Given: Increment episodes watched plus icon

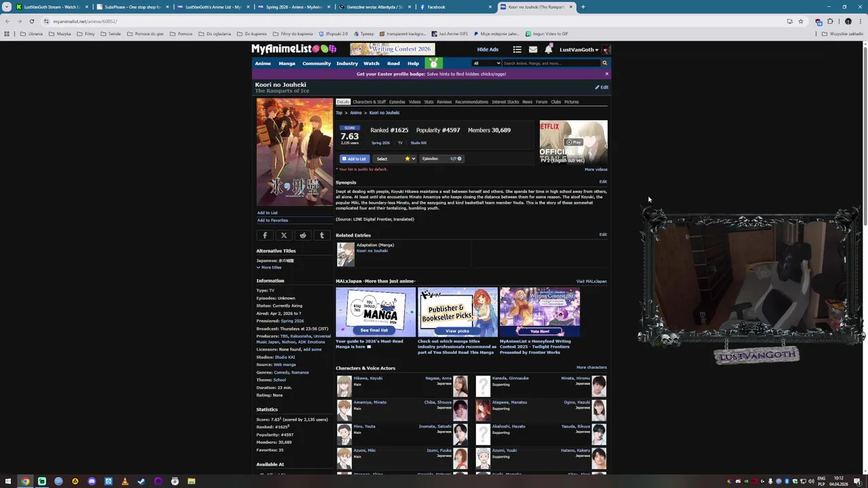Looking at the screenshot, I should coord(459,159).
